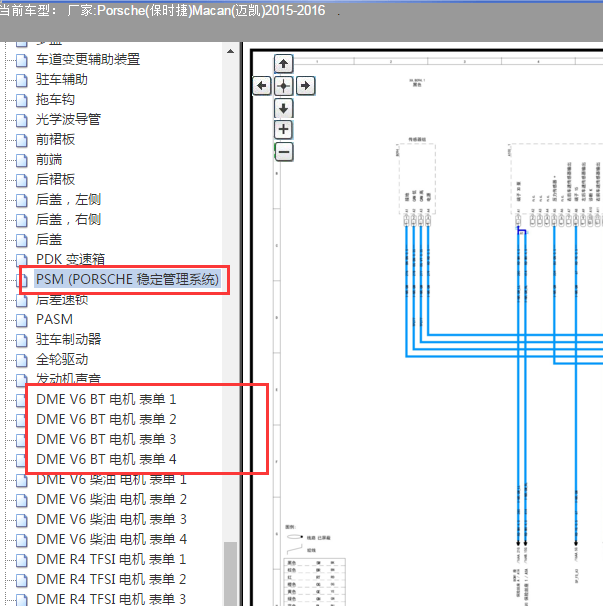Open DME V6 柴油 电机 表单 2
This screenshot has height=606, width=603.
tap(112, 499)
